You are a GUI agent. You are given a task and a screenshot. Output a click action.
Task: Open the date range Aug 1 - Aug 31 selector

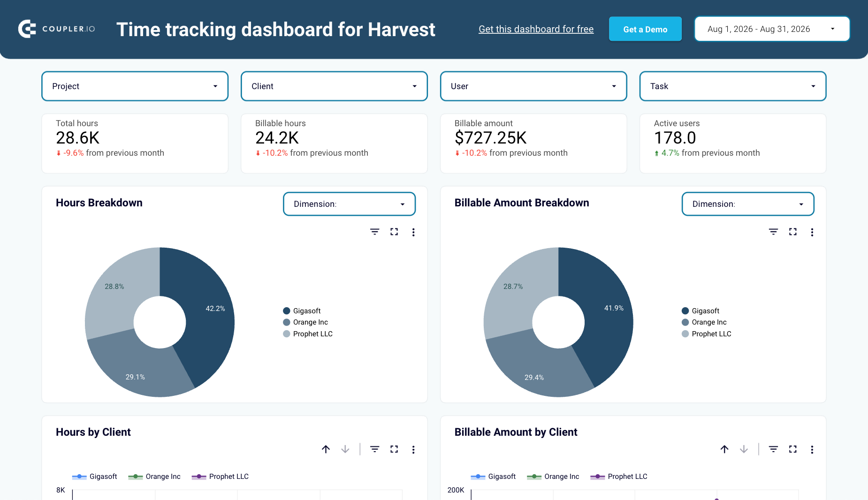[772, 29]
